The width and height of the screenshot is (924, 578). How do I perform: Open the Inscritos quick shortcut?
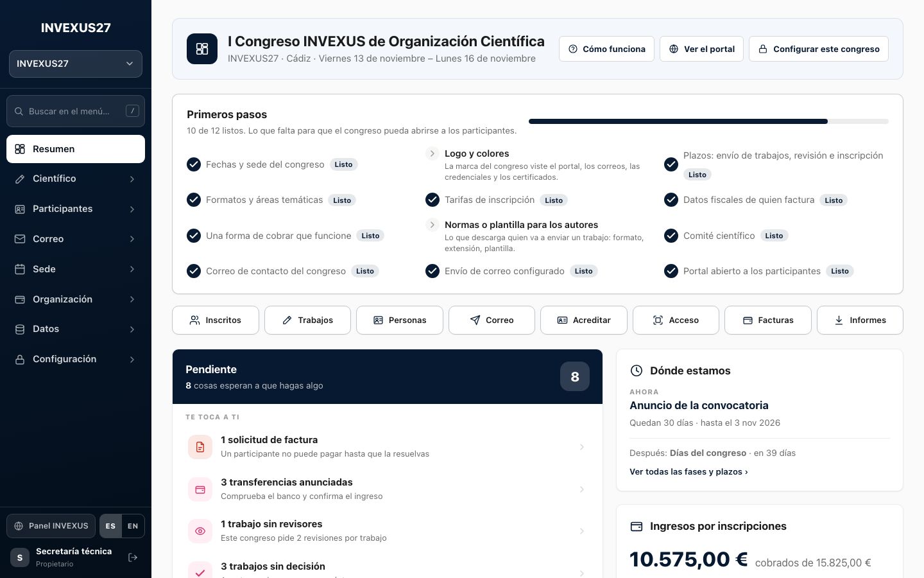[216, 320]
